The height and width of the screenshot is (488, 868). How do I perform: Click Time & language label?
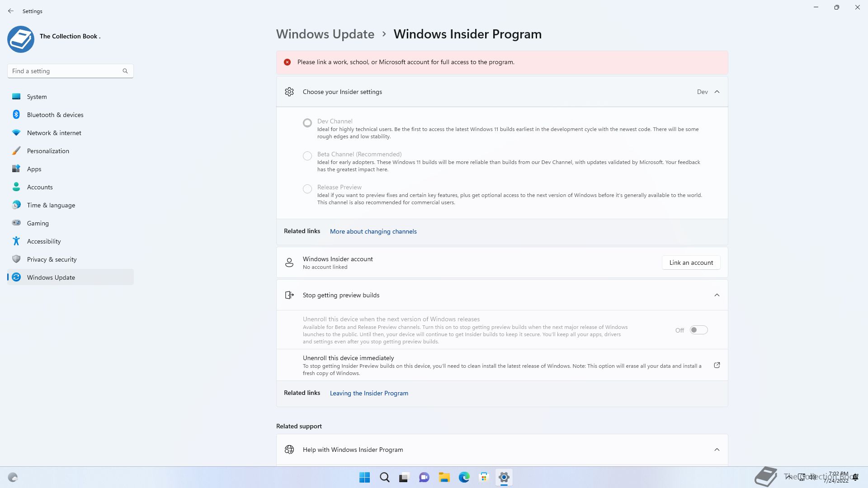tap(51, 205)
